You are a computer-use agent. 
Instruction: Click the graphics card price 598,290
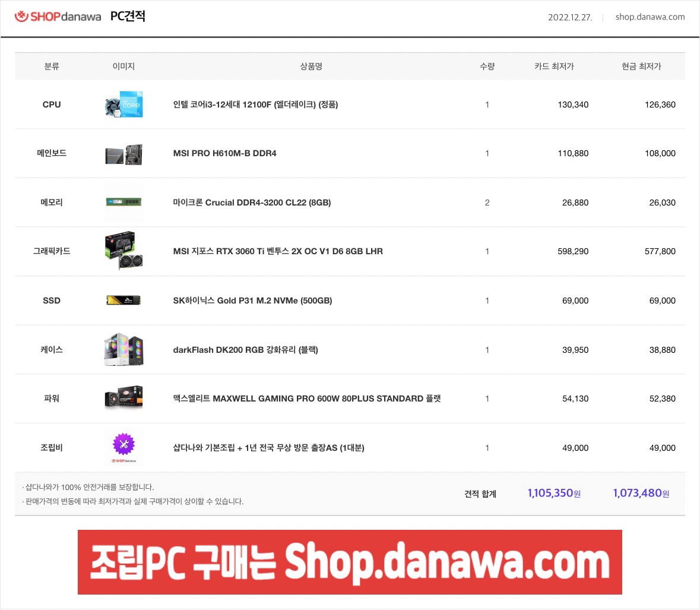pos(573,251)
